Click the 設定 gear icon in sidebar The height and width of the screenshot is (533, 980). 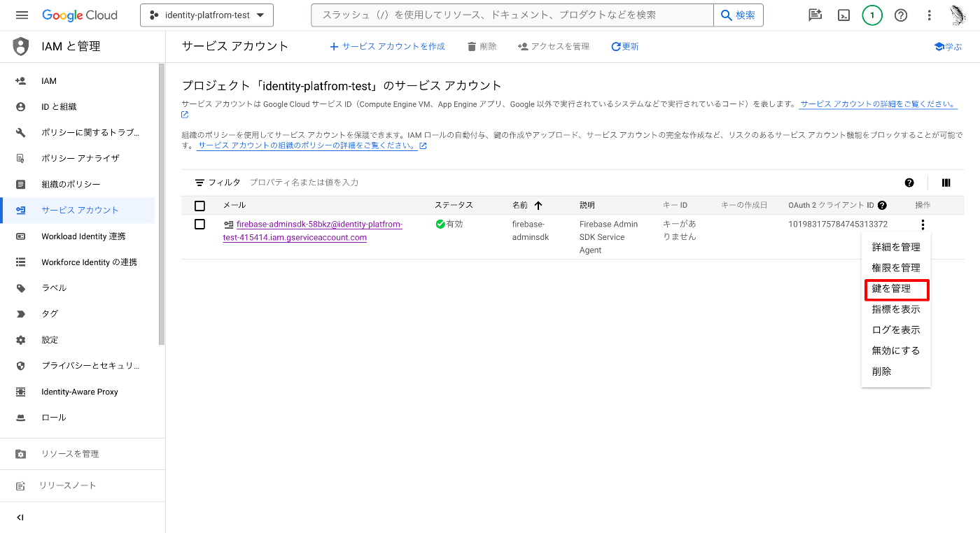tap(21, 340)
